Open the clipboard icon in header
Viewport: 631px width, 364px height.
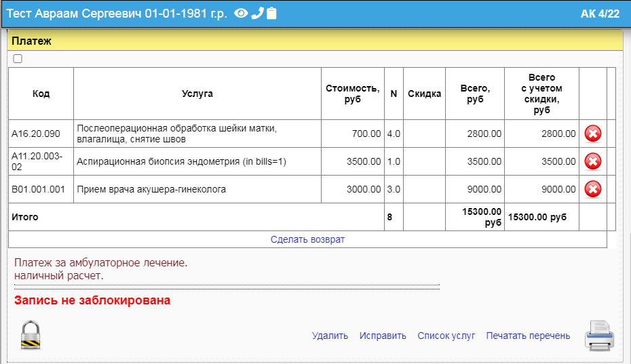click(271, 14)
